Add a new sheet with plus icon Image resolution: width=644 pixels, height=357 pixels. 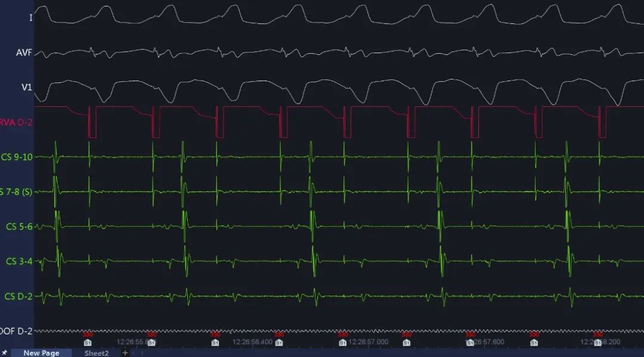125,353
